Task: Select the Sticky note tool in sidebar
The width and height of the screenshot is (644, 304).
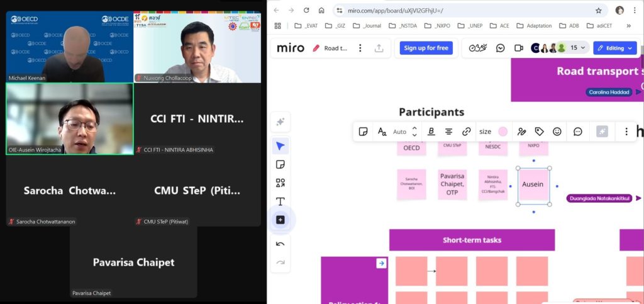Action: (x=280, y=165)
